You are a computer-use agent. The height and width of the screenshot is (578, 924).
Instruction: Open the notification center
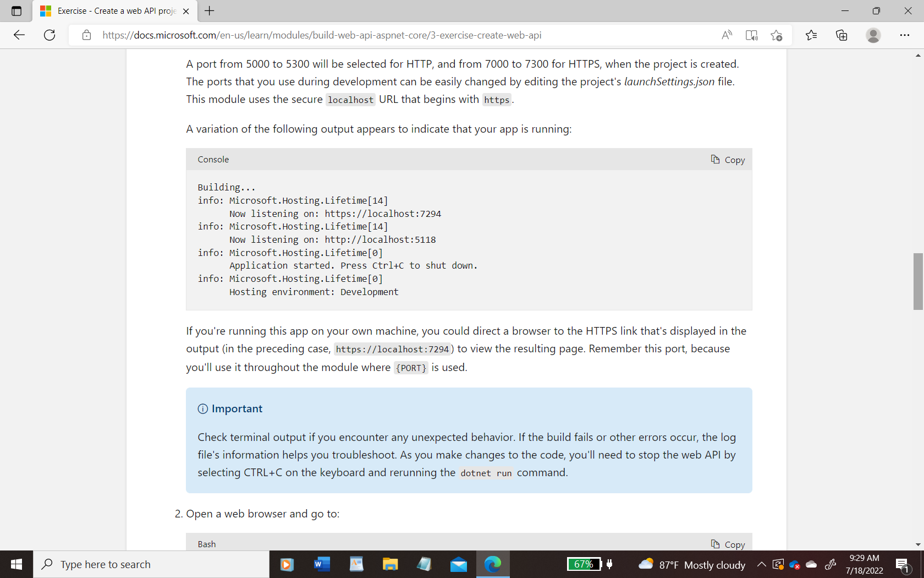(903, 564)
